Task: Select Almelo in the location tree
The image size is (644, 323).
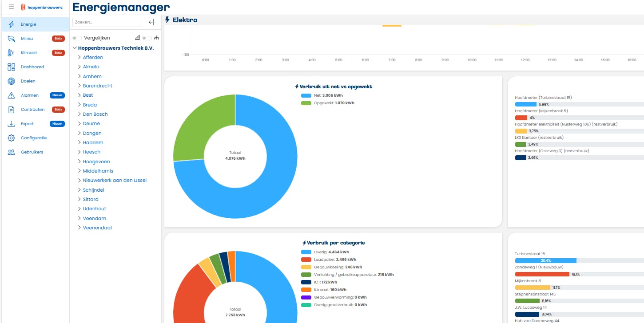Action: [x=91, y=67]
